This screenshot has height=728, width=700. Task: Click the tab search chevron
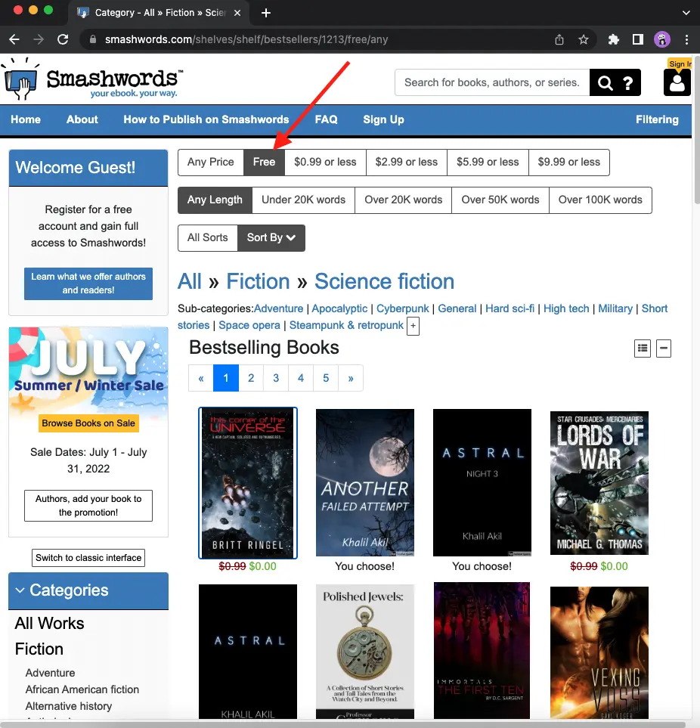coord(686,13)
